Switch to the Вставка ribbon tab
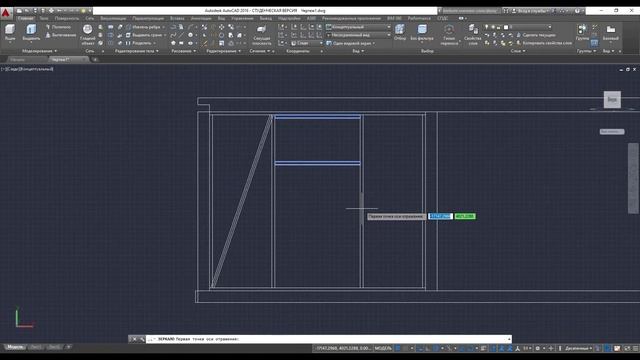Image resolution: width=640 pixels, height=360 pixels. pos(177,18)
